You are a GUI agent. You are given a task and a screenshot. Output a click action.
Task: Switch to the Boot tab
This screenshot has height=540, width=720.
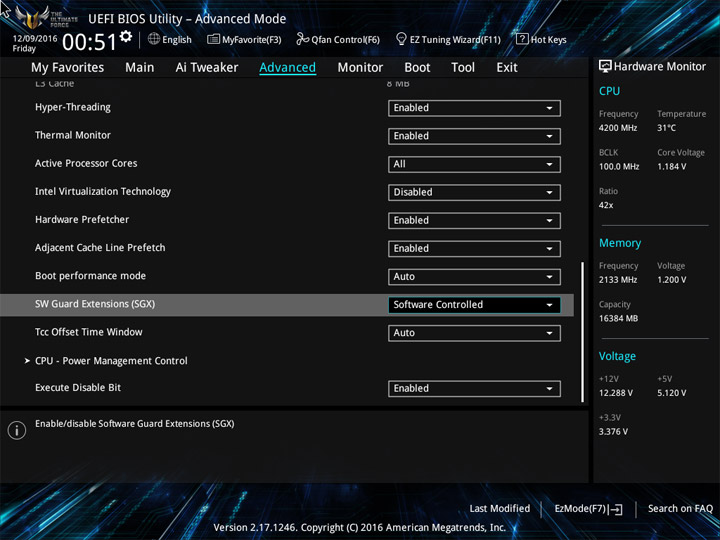pyautogui.click(x=417, y=68)
